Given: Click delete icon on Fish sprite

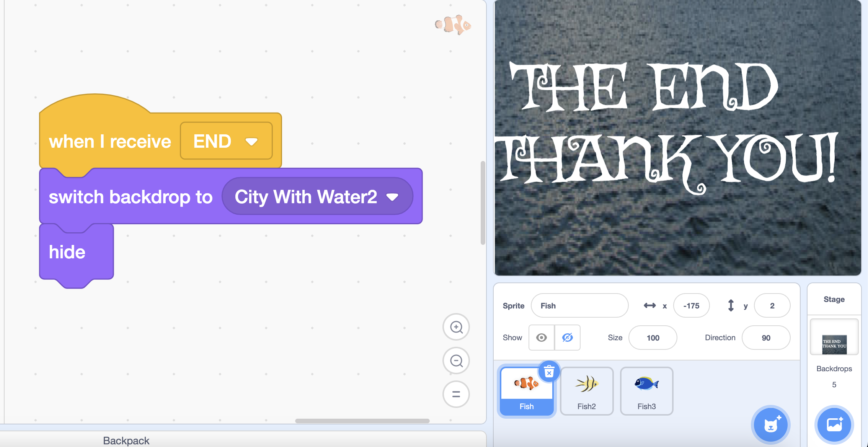Looking at the screenshot, I should point(550,371).
